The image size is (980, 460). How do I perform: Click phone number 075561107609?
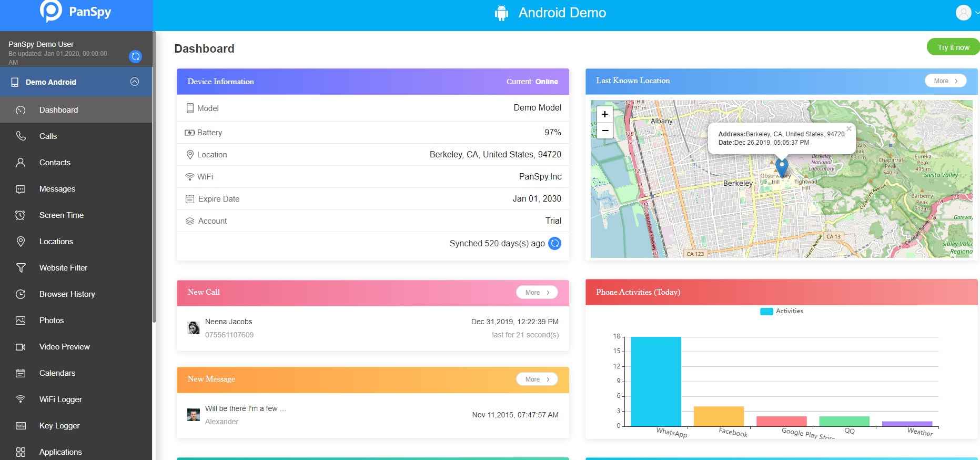click(229, 335)
